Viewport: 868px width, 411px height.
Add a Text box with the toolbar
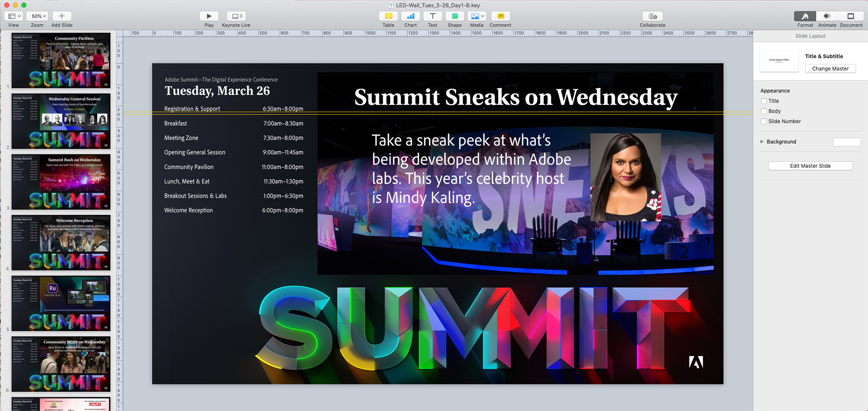pyautogui.click(x=433, y=16)
